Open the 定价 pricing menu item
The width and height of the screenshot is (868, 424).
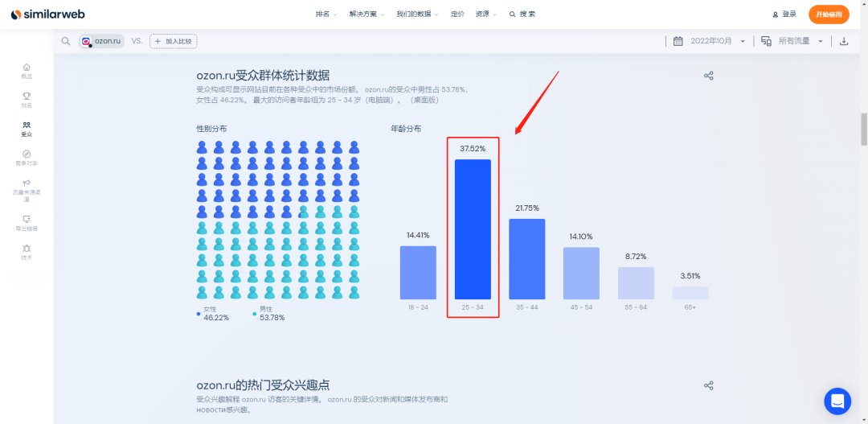click(457, 14)
